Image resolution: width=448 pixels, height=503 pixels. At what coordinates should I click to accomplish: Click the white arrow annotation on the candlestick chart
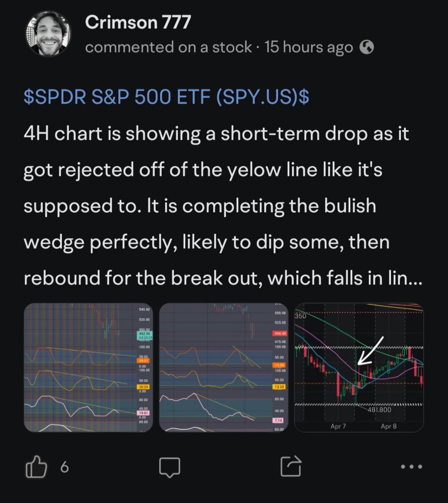pyautogui.click(x=370, y=351)
